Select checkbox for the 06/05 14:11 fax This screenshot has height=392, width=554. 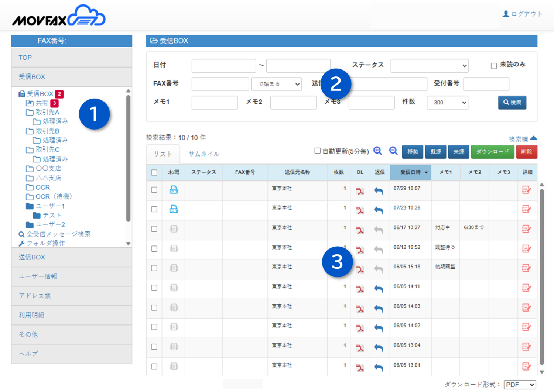(154, 288)
